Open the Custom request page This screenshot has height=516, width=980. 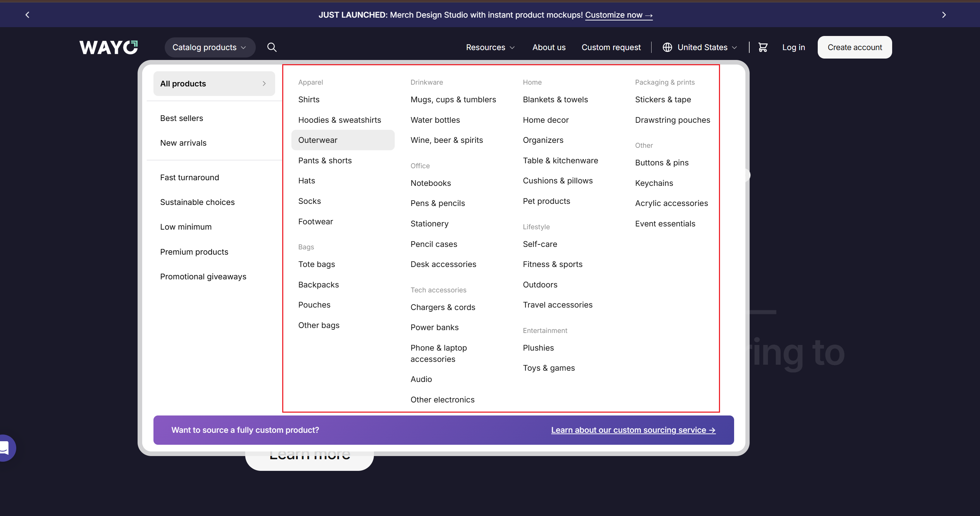611,47
